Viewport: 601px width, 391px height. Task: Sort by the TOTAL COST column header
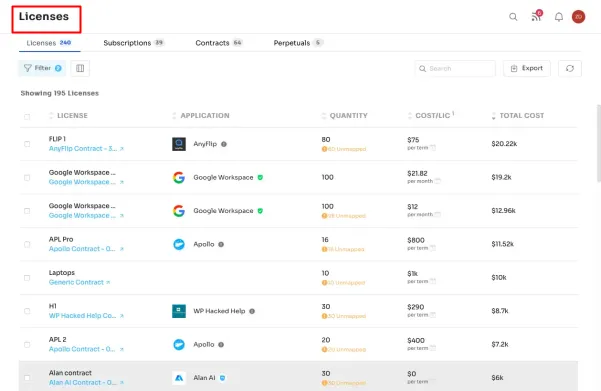[518, 115]
